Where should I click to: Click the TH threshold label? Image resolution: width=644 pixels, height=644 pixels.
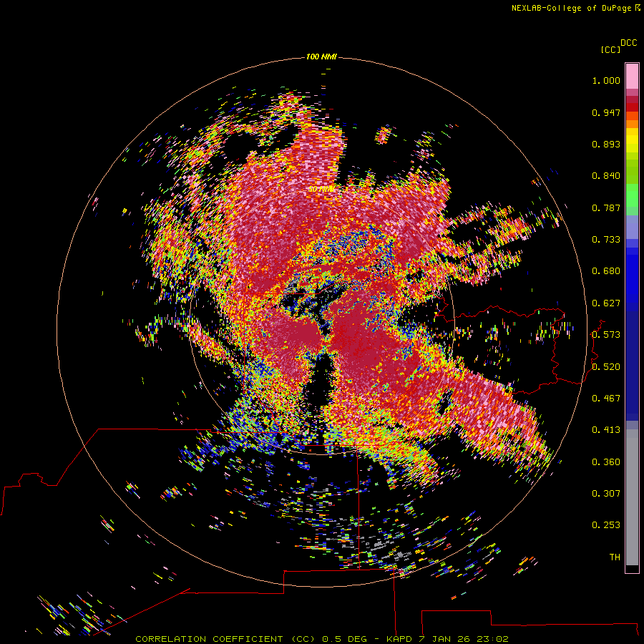(x=615, y=557)
